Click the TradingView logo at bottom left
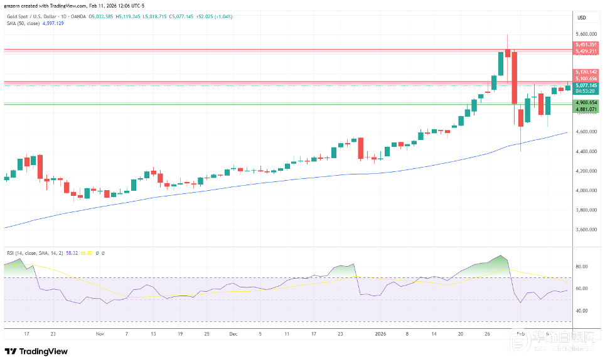This screenshot has width=605, height=364. [36, 351]
